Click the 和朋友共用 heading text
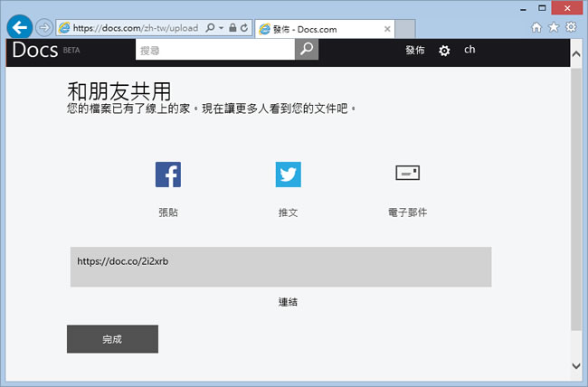Viewport: 588px width, 387px height. 119,91
